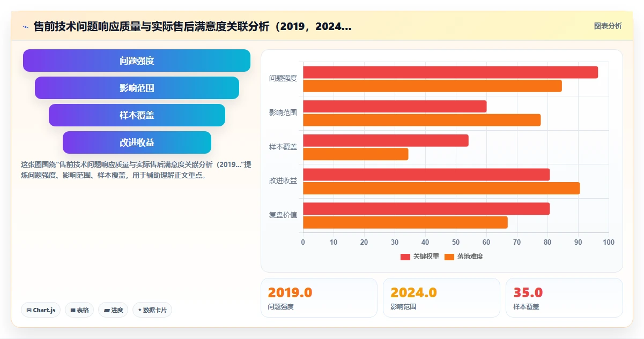This screenshot has height=339, width=644.
Task: Click the orange bar for 问题强度
Action: click(x=433, y=86)
